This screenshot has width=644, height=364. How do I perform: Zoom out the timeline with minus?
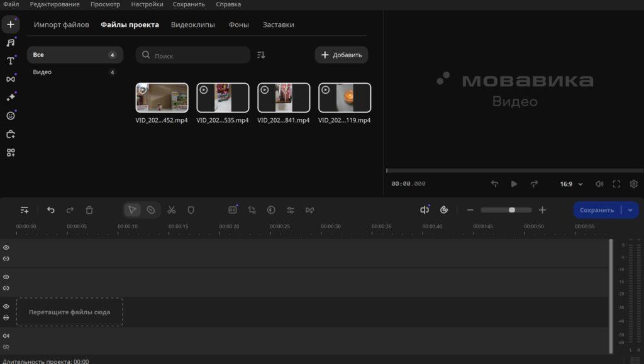[470, 210]
